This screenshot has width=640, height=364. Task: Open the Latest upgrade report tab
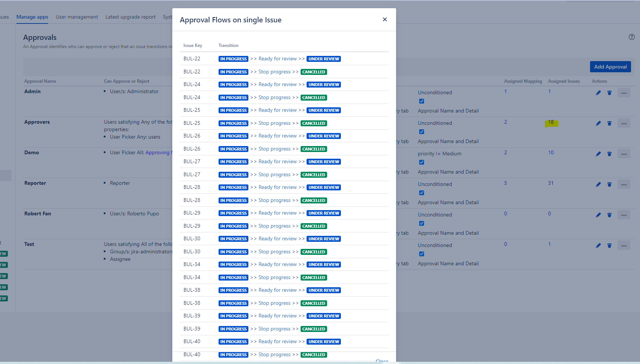coord(130,17)
